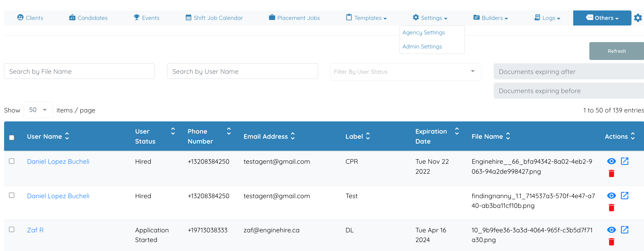View Daniel Lopez Bucheli's CPR document
Screen dimensions: 644x251
(x=611, y=161)
